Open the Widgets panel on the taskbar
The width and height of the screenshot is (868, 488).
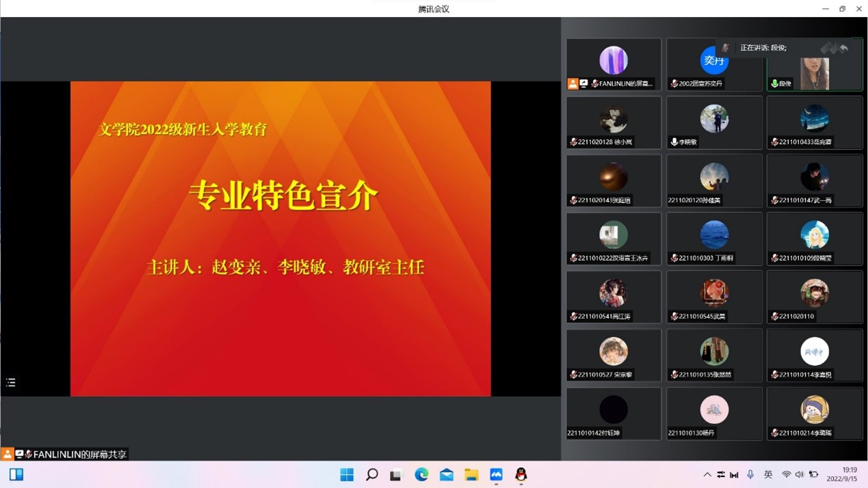coord(16,475)
